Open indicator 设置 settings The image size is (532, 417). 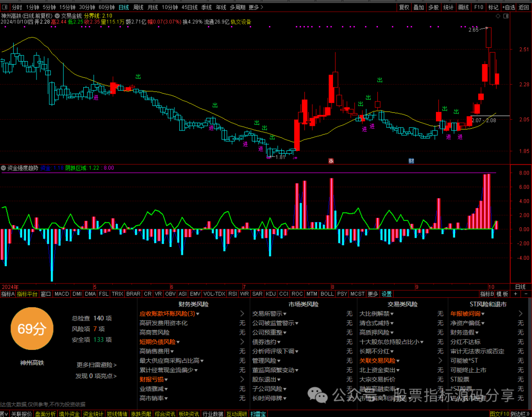387,294
